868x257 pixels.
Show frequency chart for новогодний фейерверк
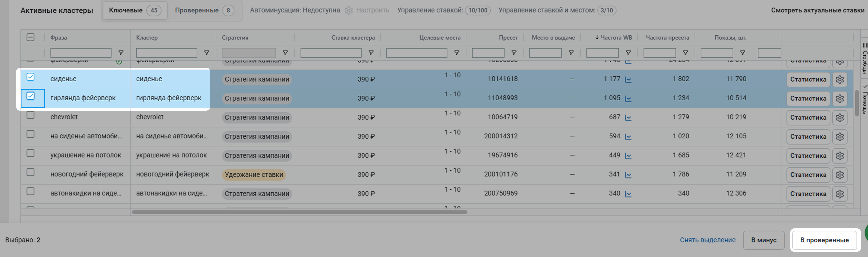628,175
